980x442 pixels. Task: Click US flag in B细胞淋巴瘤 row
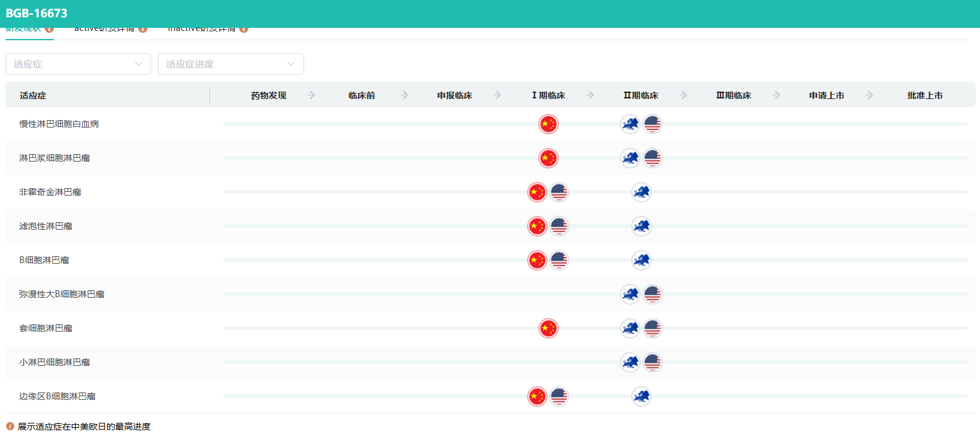click(x=559, y=260)
